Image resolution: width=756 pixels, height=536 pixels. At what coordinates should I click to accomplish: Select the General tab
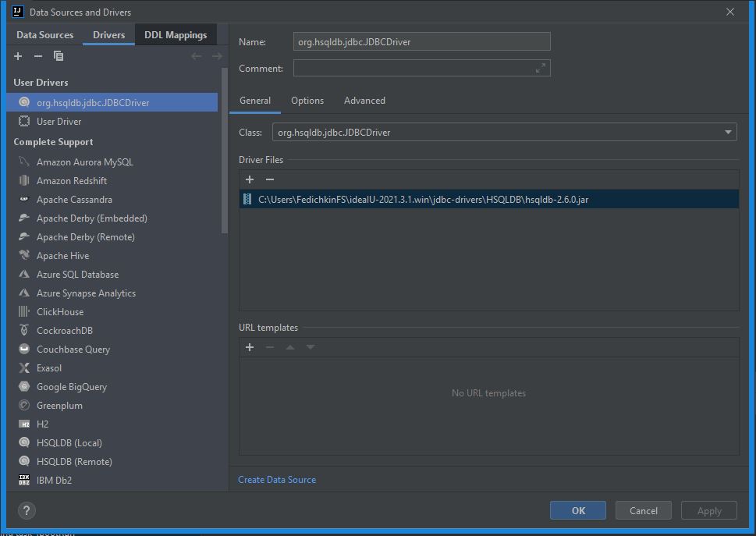tap(255, 101)
